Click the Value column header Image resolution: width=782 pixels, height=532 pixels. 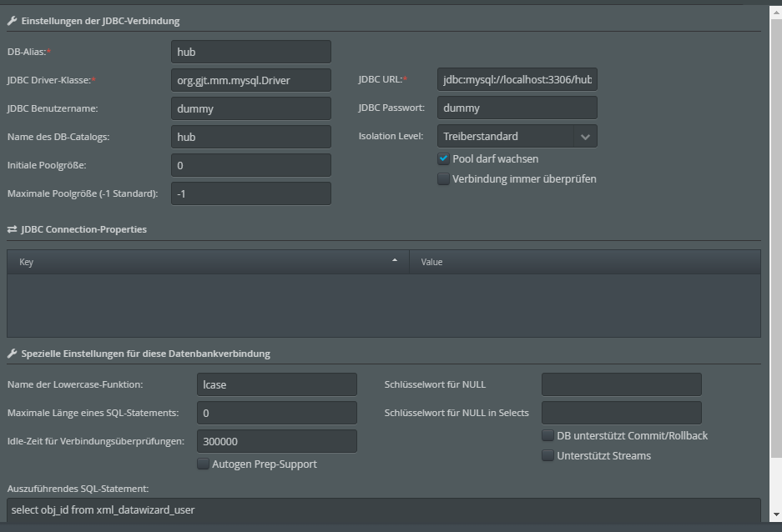tap(584, 262)
